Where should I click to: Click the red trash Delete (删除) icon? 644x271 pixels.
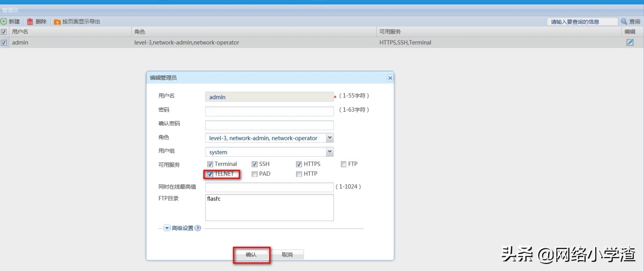[30, 22]
